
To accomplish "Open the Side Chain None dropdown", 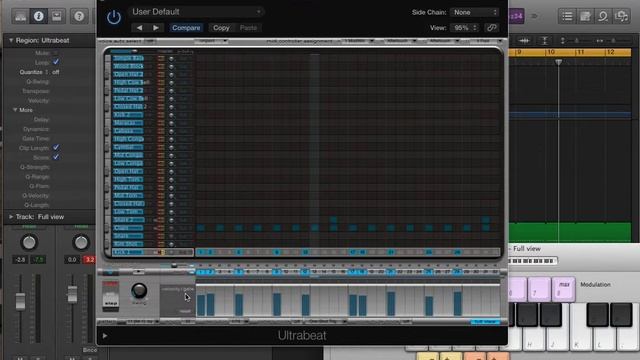I will click(474, 12).
